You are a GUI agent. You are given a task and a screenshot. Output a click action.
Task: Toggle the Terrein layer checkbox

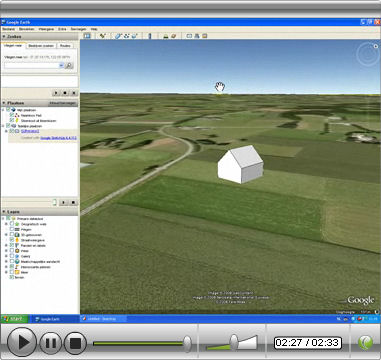[x=12, y=277]
